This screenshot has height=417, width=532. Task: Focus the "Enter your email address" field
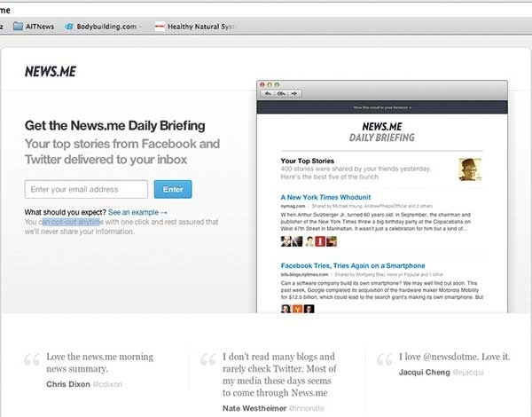[86, 189]
